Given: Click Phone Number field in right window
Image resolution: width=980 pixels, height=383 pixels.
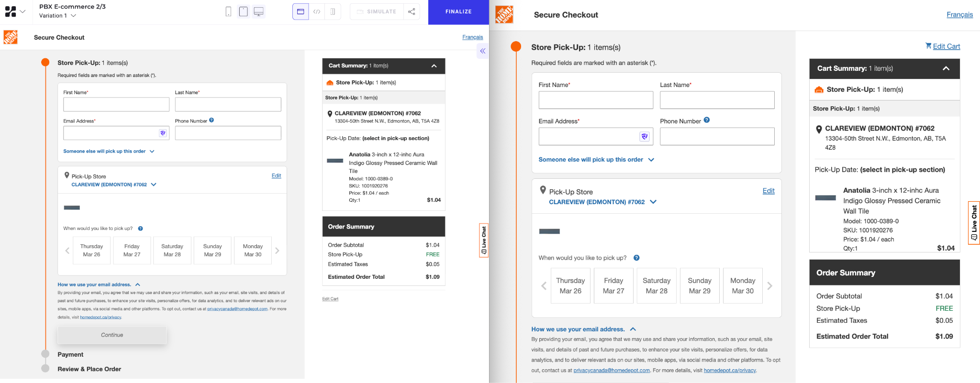Looking at the screenshot, I should [717, 136].
